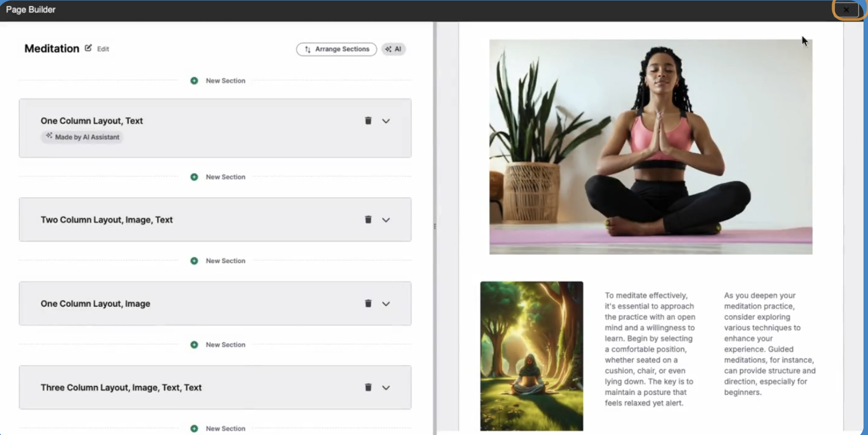
Task: Add New Section below Three Column Layout card
Action: tap(218, 429)
